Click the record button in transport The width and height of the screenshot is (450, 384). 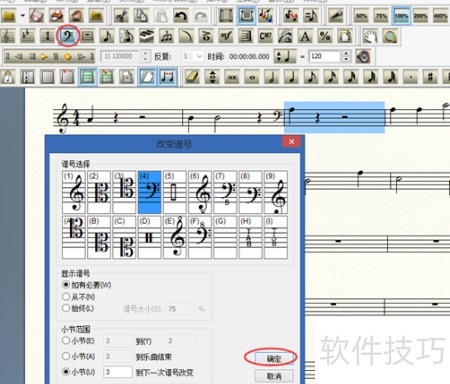tap(68, 57)
